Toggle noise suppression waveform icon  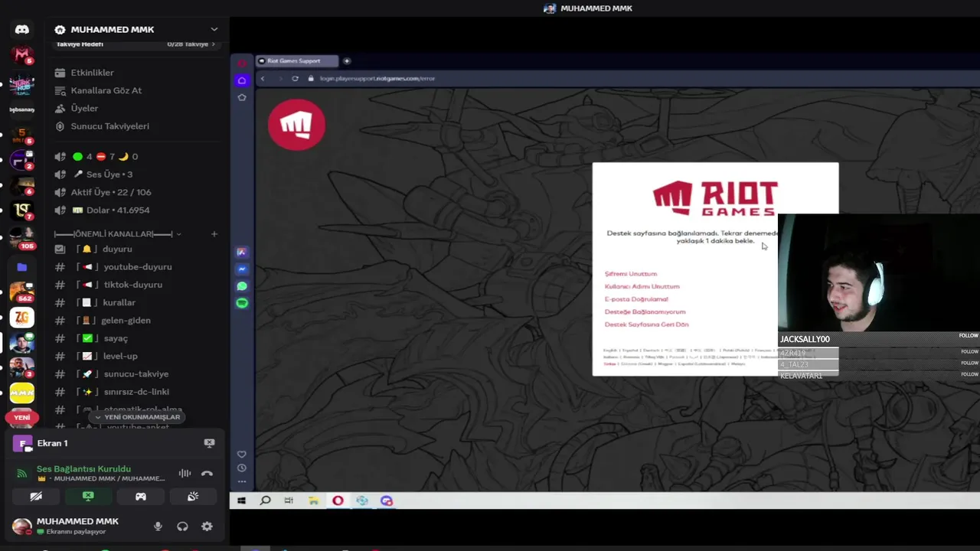185,474
